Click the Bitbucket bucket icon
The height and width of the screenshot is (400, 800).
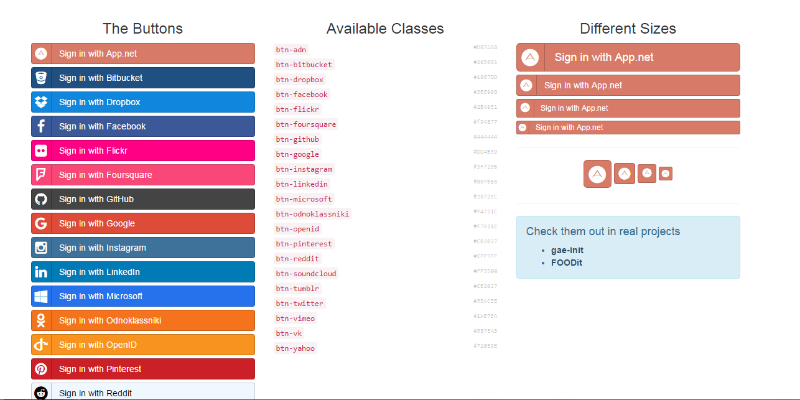pos(41,78)
